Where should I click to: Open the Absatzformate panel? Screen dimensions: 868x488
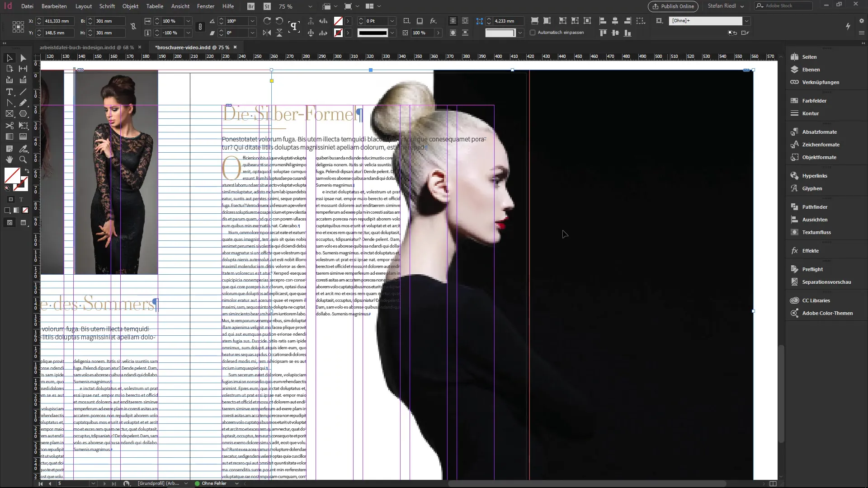[x=819, y=132]
